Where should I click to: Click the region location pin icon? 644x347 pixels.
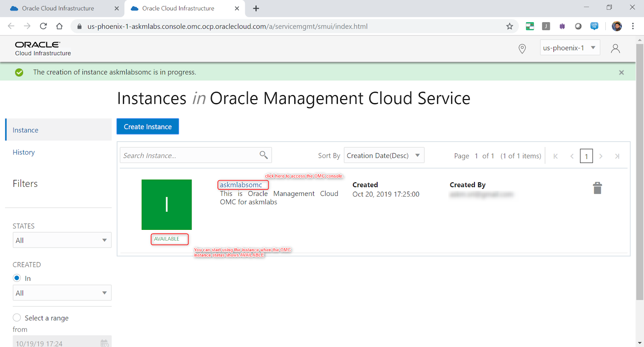pyautogui.click(x=522, y=49)
